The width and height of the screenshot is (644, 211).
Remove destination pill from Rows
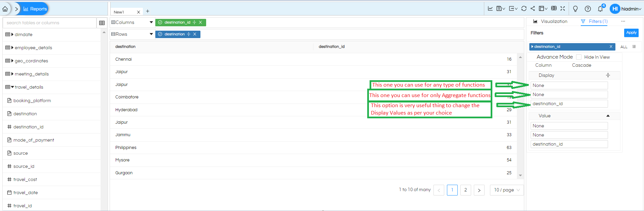195,34
